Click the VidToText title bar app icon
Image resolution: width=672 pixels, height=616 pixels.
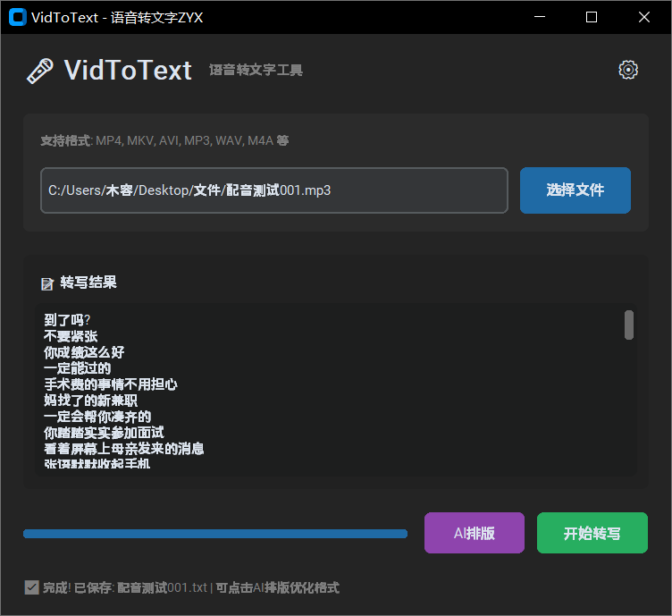pos(18,17)
